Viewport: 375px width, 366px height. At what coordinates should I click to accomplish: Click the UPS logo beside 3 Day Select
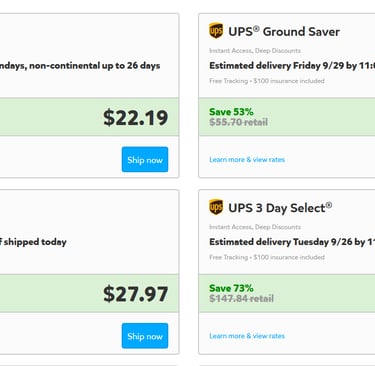point(216,207)
